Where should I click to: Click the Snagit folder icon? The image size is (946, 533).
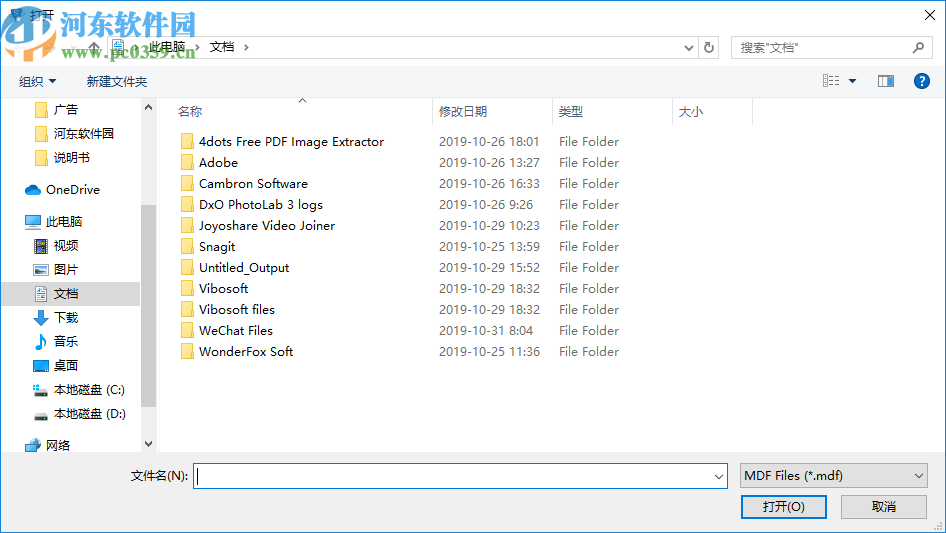coord(187,246)
